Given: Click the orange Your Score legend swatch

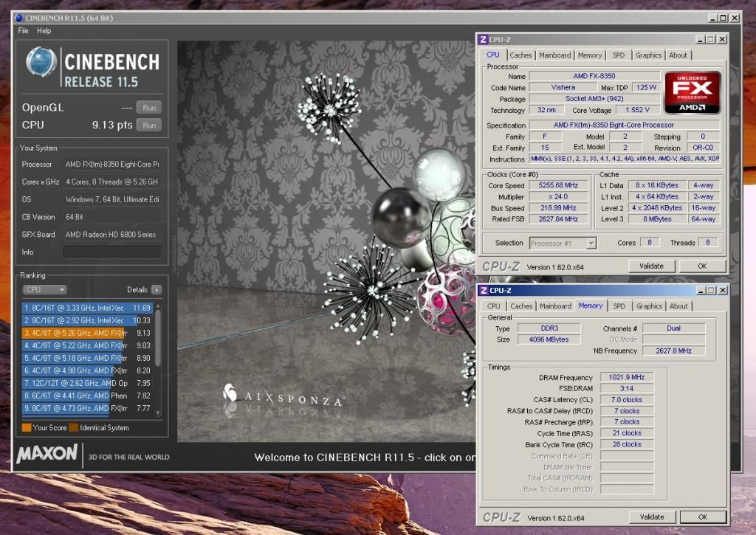Looking at the screenshot, I should tap(27, 427).
